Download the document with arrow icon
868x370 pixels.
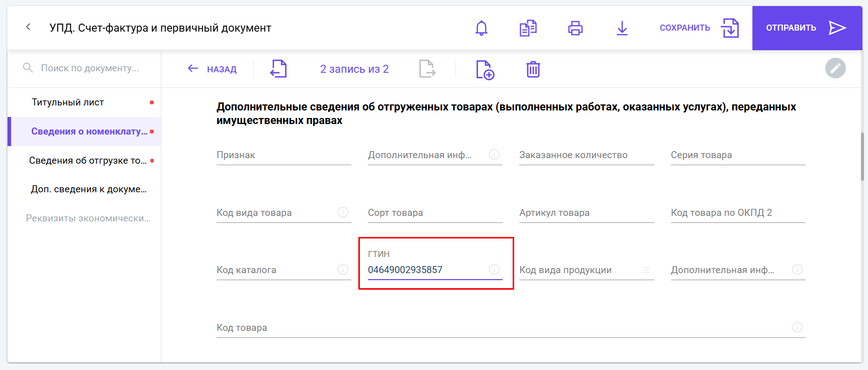(x=622, y=28)
